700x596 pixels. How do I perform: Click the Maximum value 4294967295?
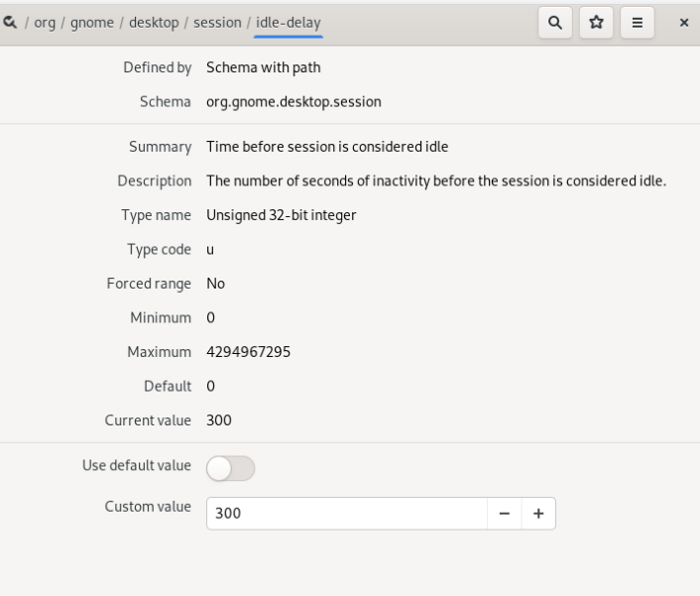click(248, 352)
